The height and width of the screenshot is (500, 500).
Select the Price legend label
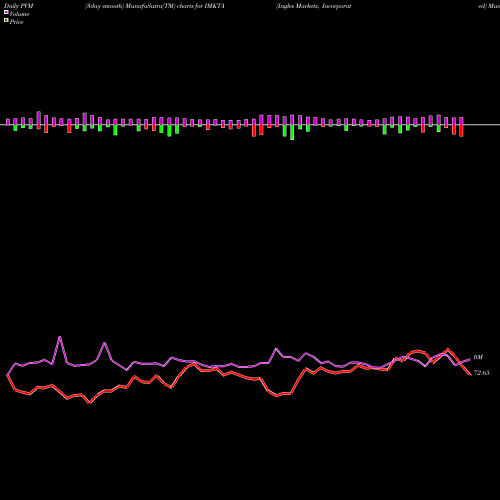point(16,22)
